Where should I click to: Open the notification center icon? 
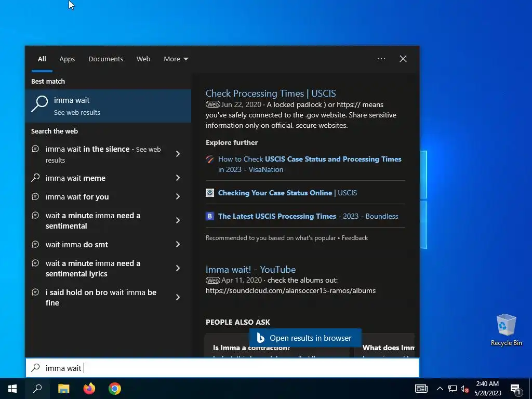(516, 390)
